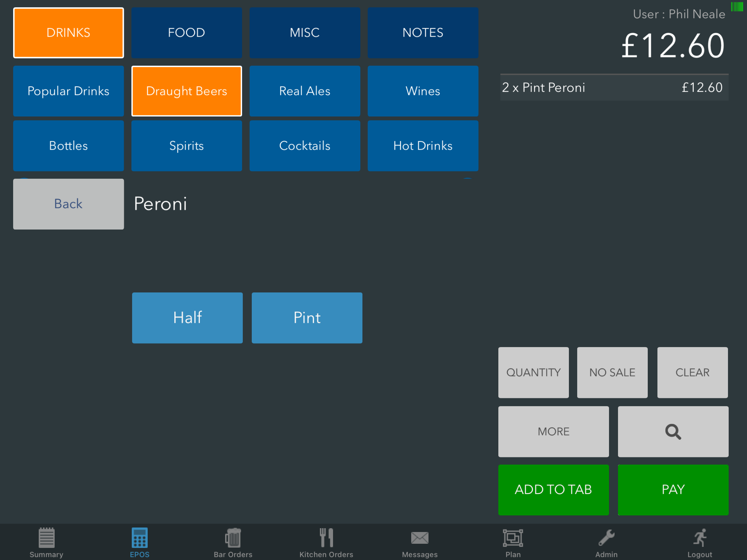Select the 2 x Pint Peroni order line
The image size is (747, 560).
click(614, 87)
